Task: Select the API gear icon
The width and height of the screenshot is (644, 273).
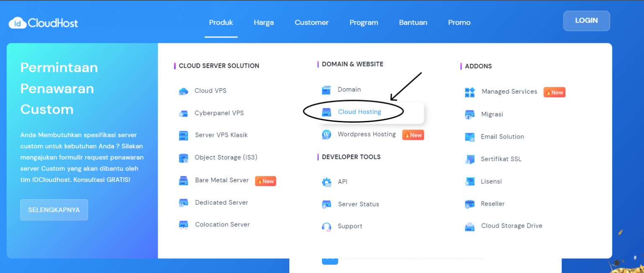Action: click(x=327, y=181)
